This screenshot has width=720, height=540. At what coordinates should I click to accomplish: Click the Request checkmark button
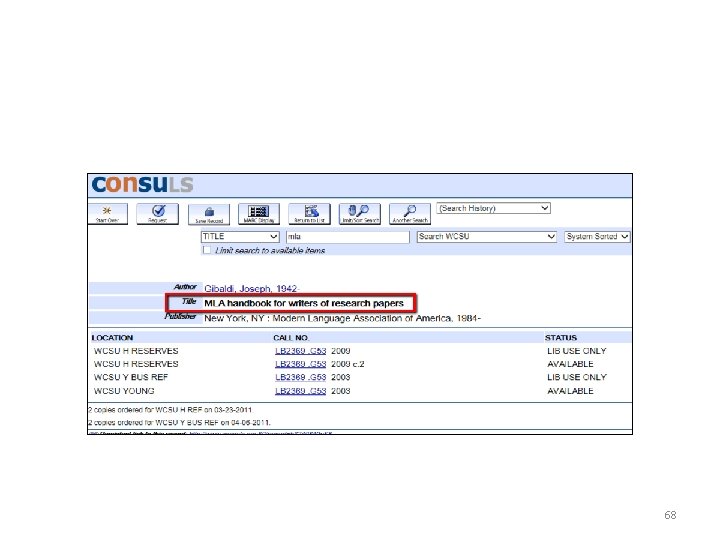click(158, 214)
